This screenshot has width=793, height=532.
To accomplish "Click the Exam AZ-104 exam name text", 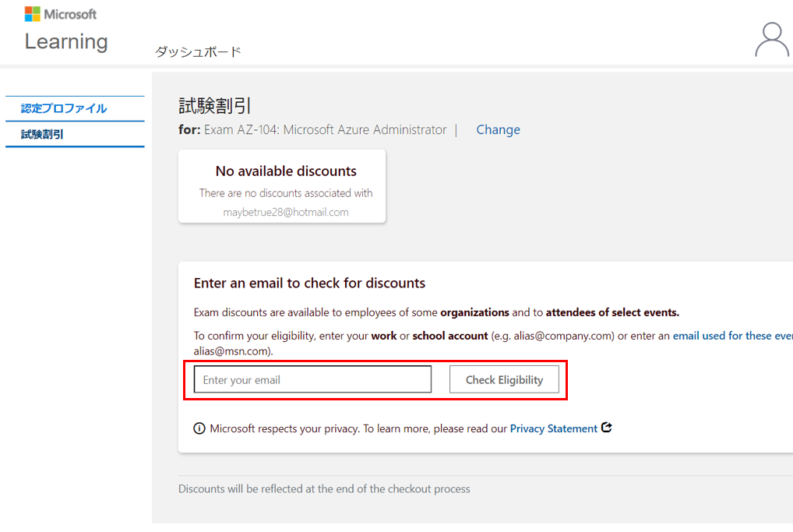I will (325, 130).
